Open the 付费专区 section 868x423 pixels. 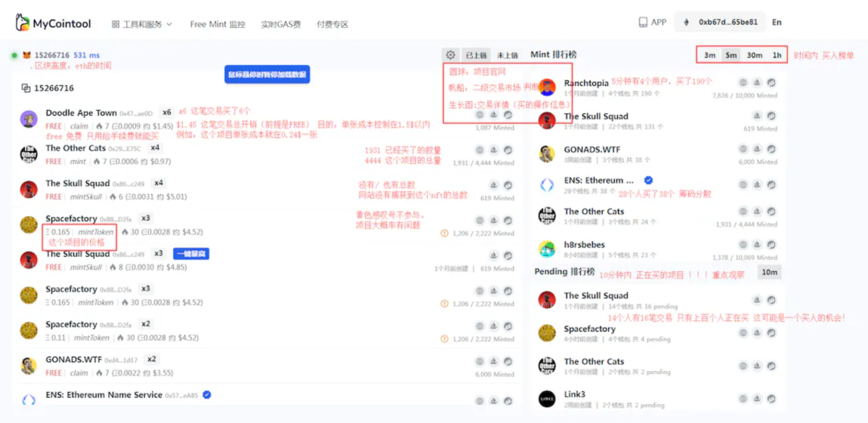point(332,24)
